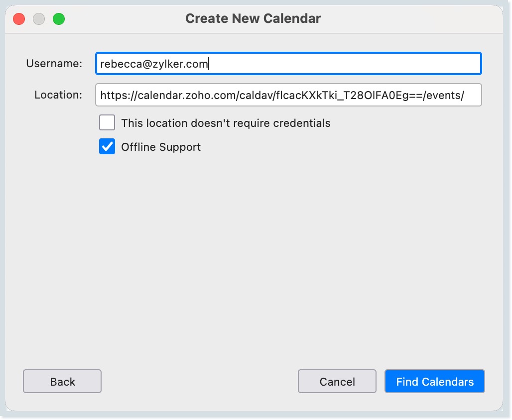Click the green zoom window button

click(58, 18)
